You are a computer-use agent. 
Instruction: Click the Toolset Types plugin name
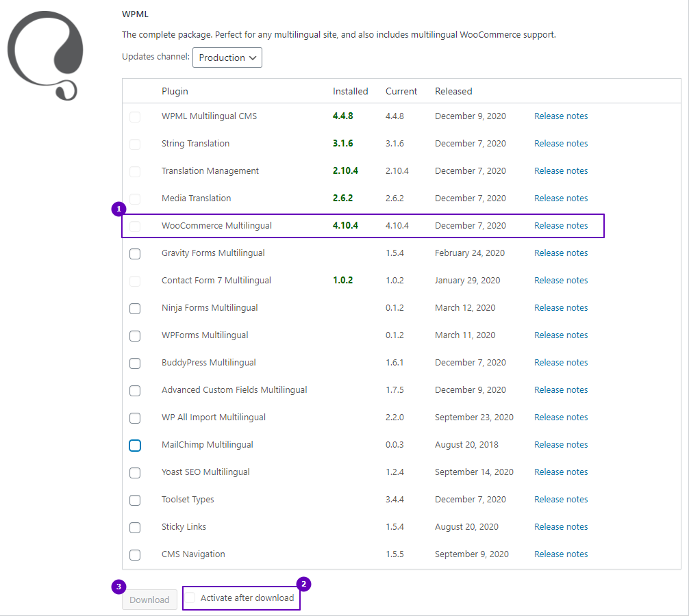tap(188, 499)
